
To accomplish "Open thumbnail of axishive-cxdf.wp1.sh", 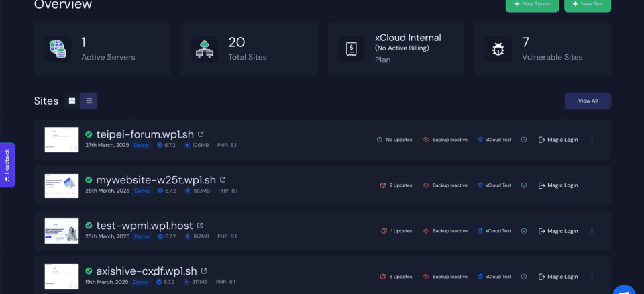I will point(62,277).
